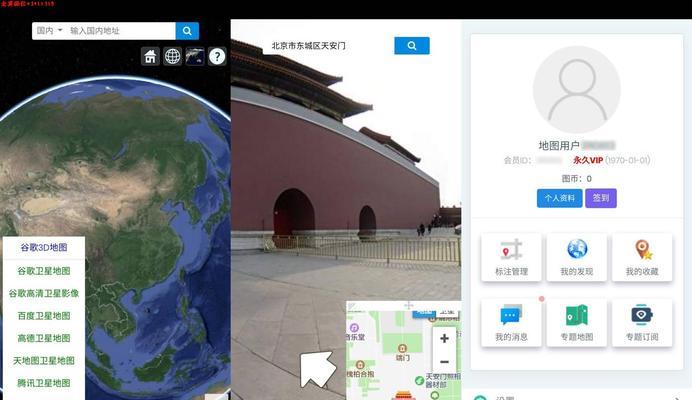The height and width of the screenshot is (400, 692).
Task: Click the 地图用户 username text
Action: pyautogui.click(x=559, y=146)
